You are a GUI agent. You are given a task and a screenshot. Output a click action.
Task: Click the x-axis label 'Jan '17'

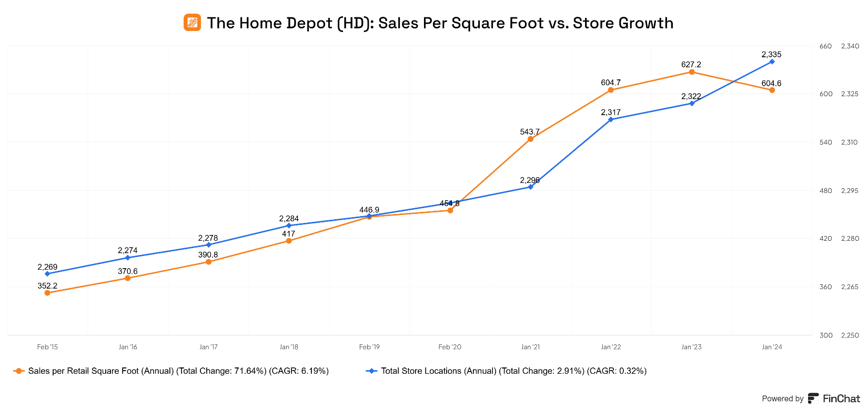[208, 347]
